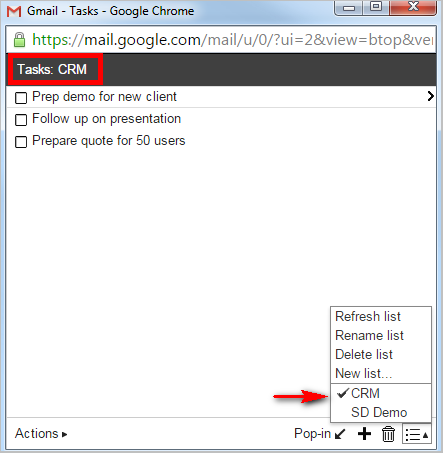
Task: Click the Pop-in link text
Action: (312, 434)
